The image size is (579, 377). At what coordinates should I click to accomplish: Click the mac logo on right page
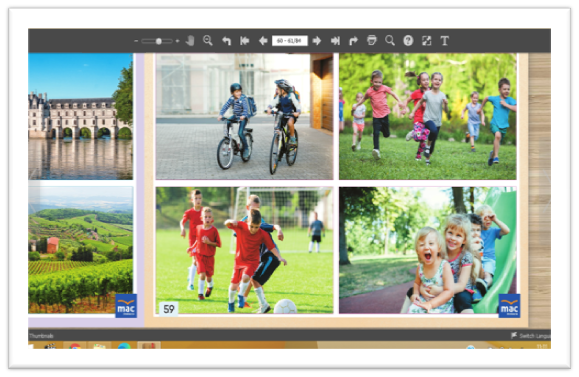coord(509,306)
